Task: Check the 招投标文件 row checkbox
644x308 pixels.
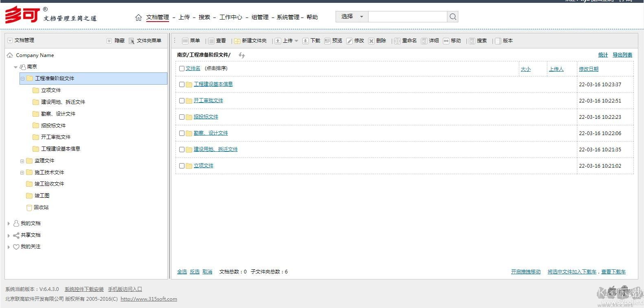Action: (x=182, y=117)
